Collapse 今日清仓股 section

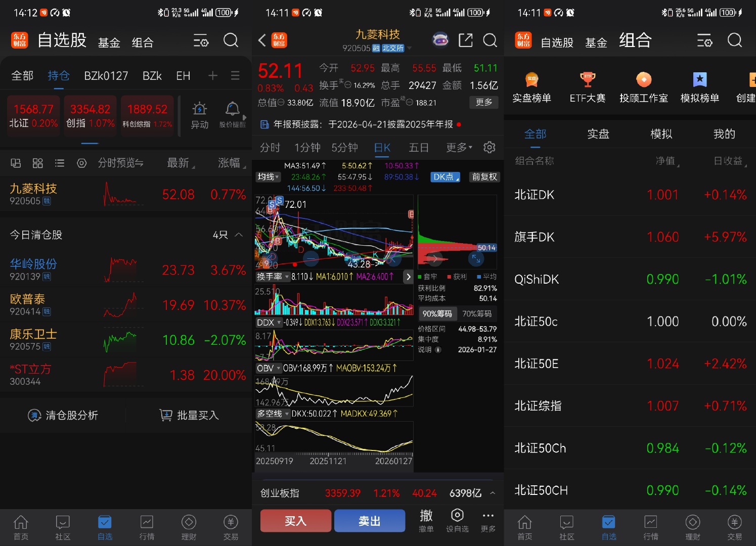pos(239,235)
